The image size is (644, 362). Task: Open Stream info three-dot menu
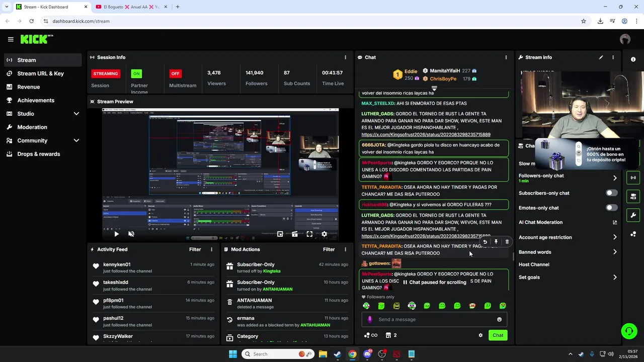(x=613, y=57)
